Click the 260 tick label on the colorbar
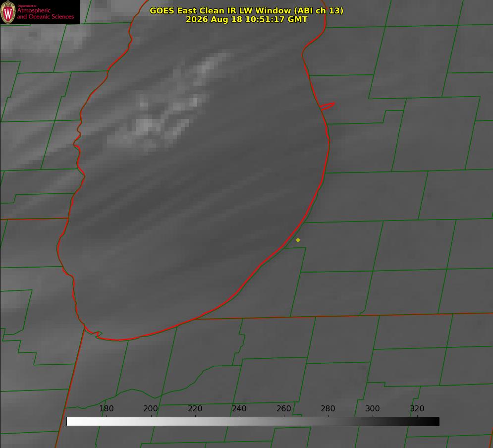The image size is (493, 448). [283, 408]
